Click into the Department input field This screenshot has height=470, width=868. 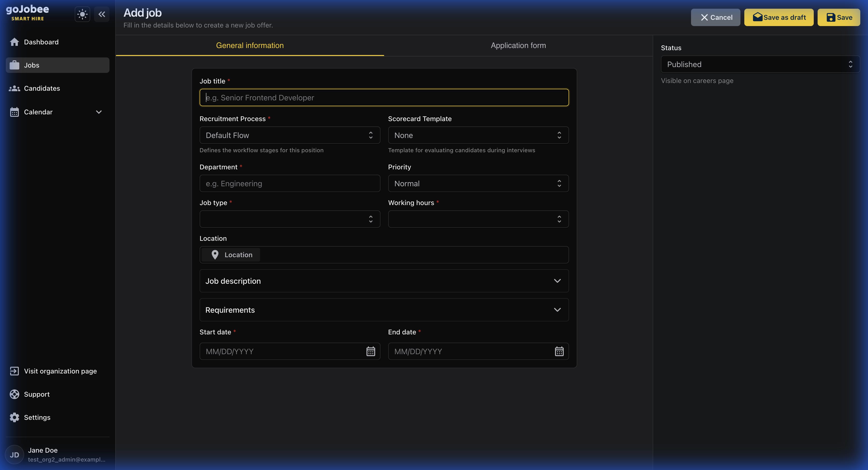coord(290,183)
